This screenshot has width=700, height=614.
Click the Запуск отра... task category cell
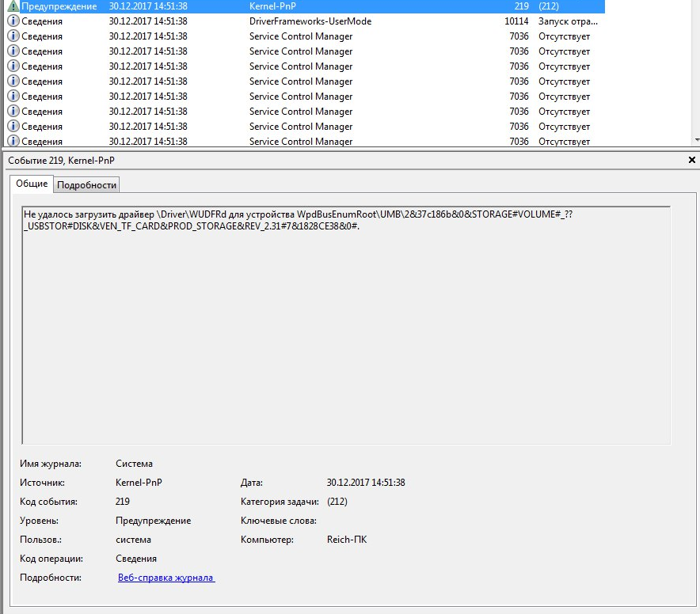(x=569, y=21)
